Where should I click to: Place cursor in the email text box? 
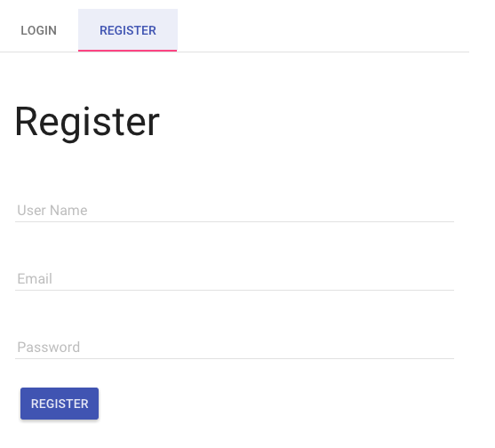tap(235, 279)
